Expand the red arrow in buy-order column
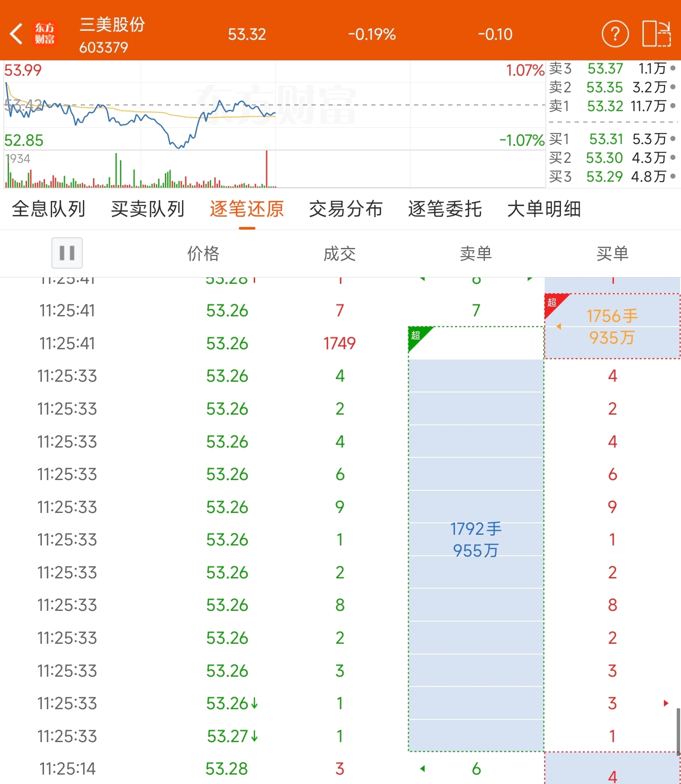 point(666,703)
